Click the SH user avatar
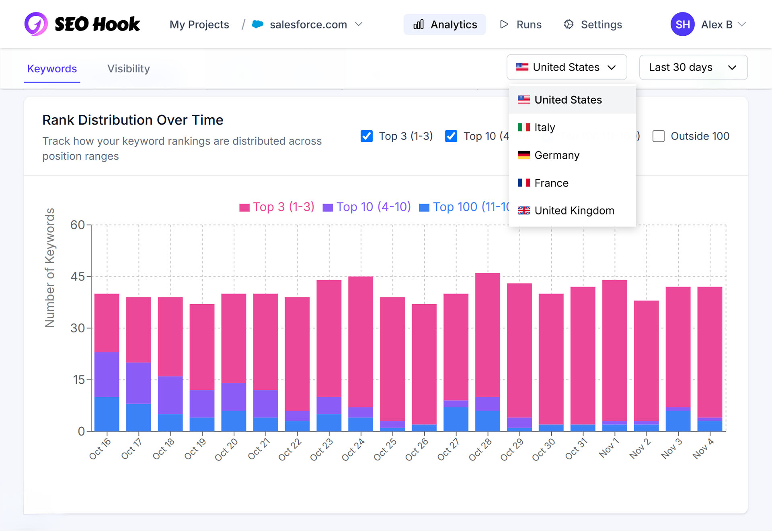Viewport: 772px width, 532px height. [x=682, y=25]
